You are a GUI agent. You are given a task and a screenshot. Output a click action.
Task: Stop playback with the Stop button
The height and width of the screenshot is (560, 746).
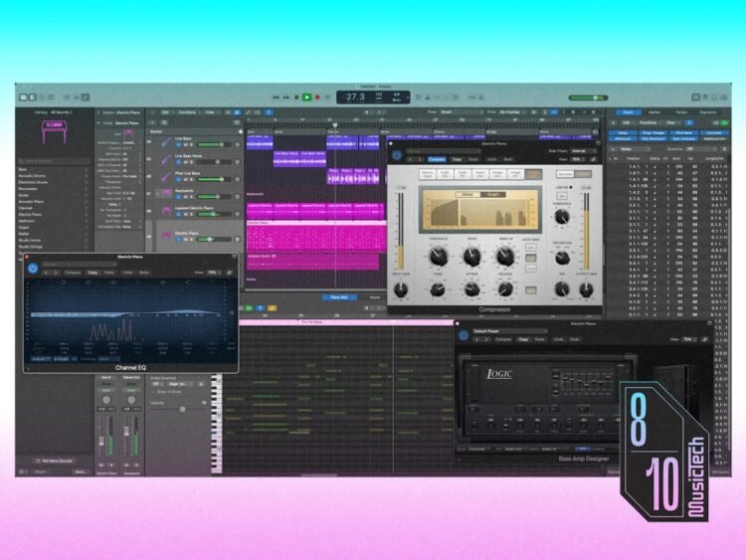[x=296, y=97]
